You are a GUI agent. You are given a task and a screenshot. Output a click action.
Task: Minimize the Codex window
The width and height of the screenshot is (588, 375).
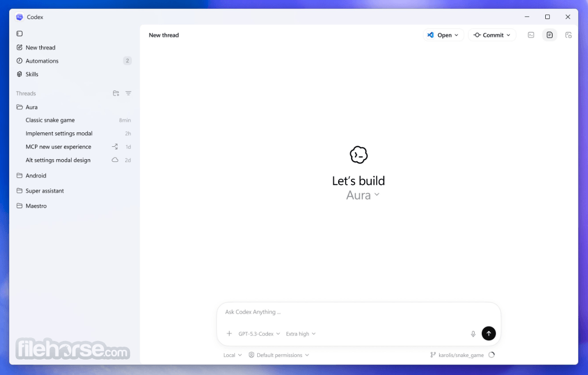(527, 17)
